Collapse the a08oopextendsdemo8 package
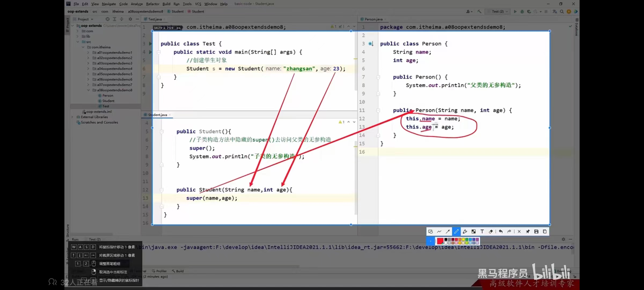Screen dimensions: 644x290 coord(88,90)
